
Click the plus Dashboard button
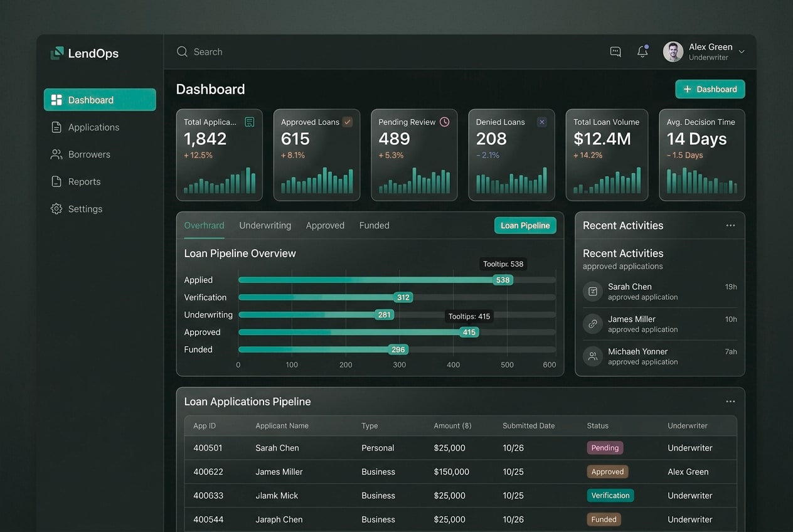[x=710, y=89]
